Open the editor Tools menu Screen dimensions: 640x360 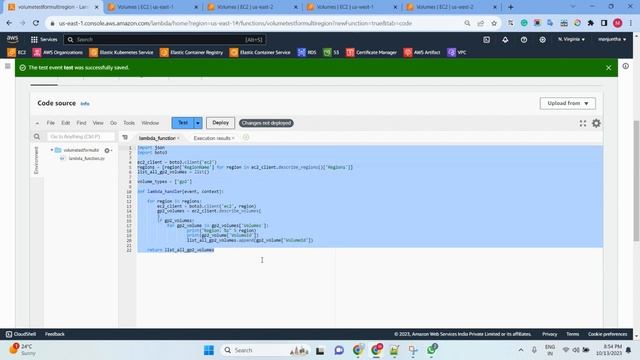click(x=129, y=123)
